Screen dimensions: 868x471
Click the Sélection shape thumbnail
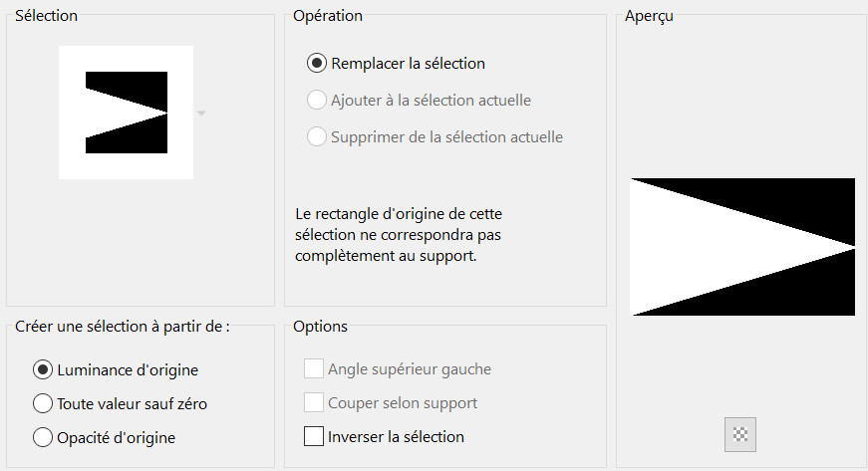126,113
